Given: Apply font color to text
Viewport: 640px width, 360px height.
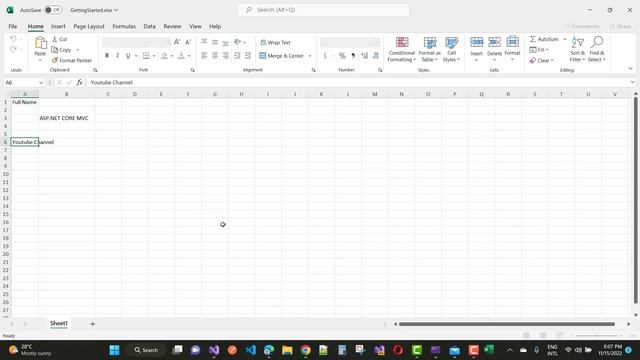Looking at the screenshot, I should pos(181,56).
